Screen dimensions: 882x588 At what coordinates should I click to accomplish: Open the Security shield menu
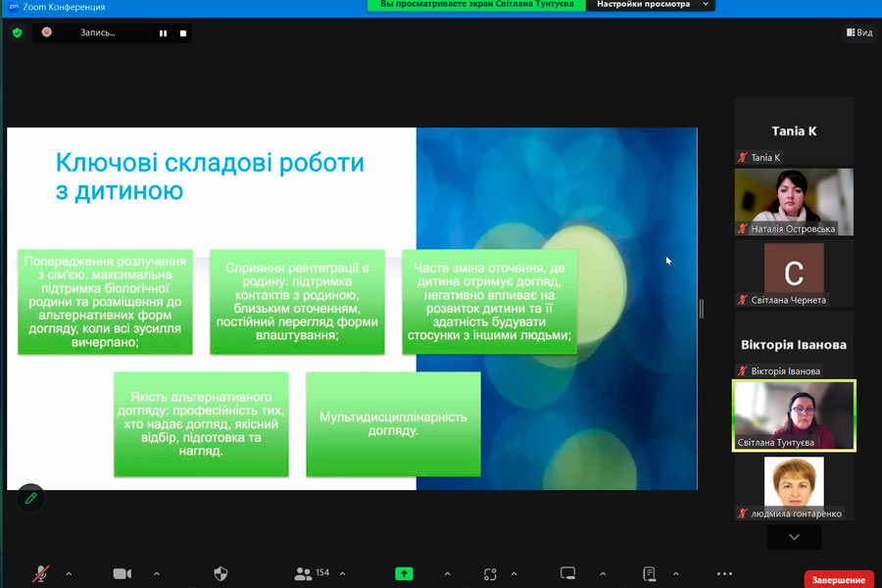tap(220, 573)
